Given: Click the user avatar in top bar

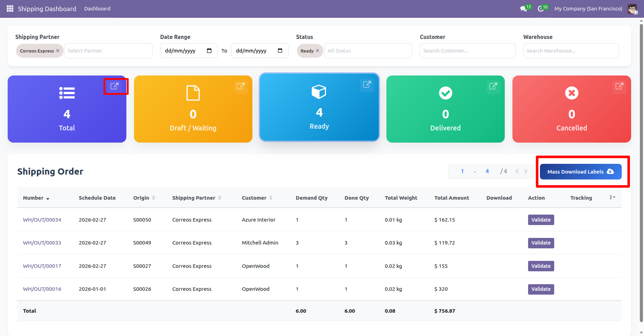Looking at the screenshot, I should (632, 9).
